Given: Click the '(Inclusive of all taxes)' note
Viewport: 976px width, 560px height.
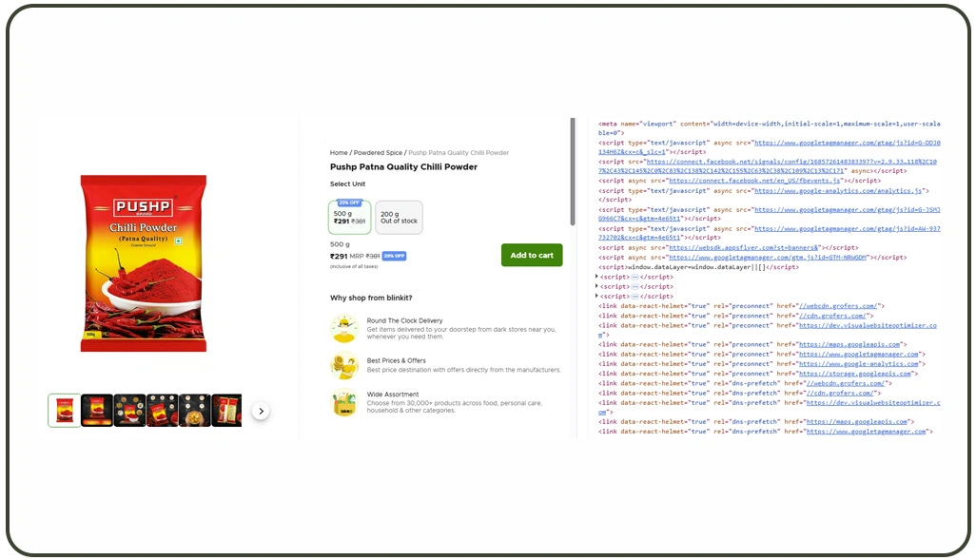Looking at the screenshot, I should (x=354, y=266).
